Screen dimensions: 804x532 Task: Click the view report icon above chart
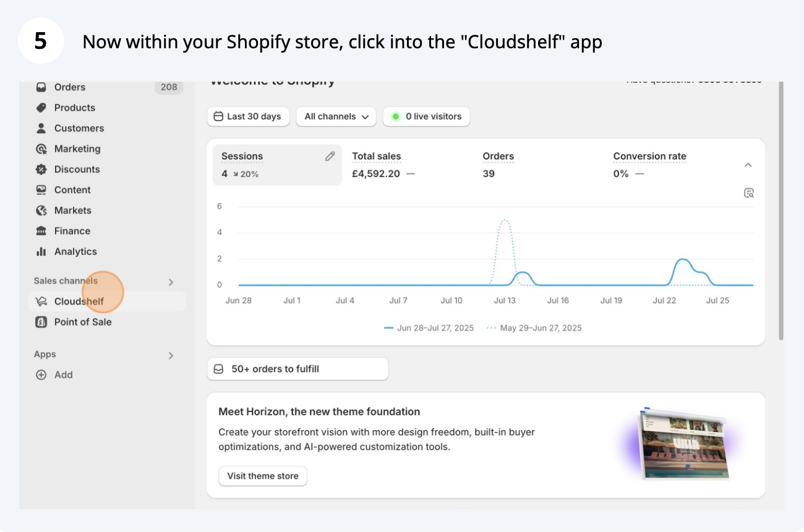tap(749, 193)
